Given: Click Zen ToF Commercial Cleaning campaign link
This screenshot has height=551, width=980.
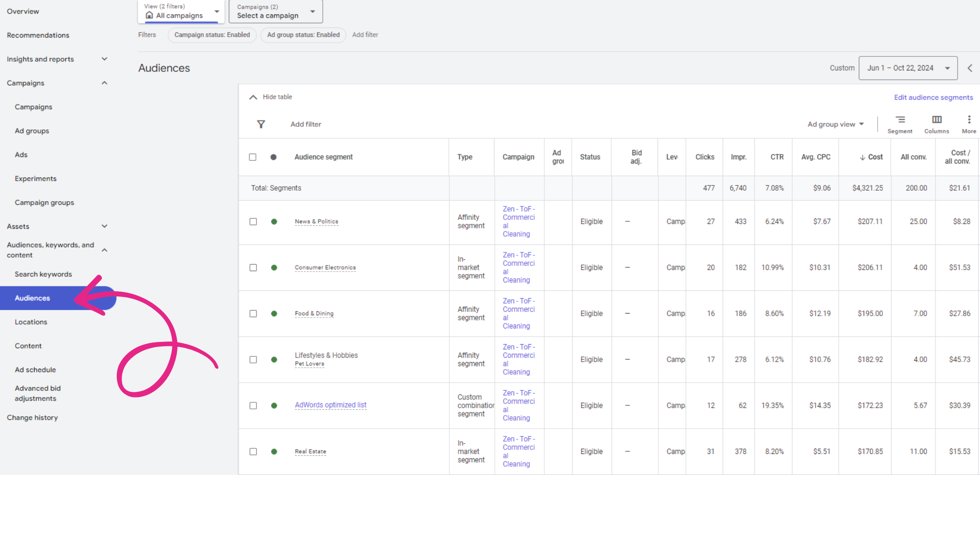Looking at the screenshot, I should (518, 221).
